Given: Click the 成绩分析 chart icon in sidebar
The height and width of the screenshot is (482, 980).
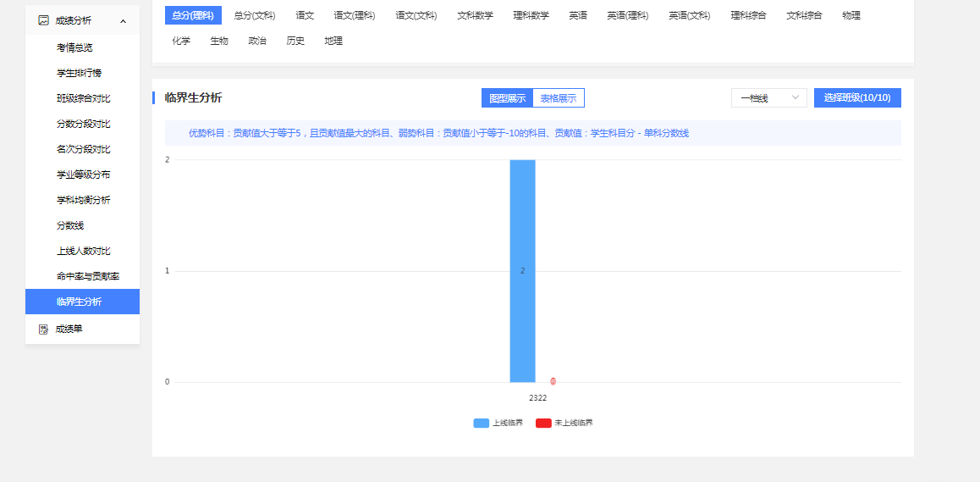Looking at the screenshot, I should (x=43, y=20).
